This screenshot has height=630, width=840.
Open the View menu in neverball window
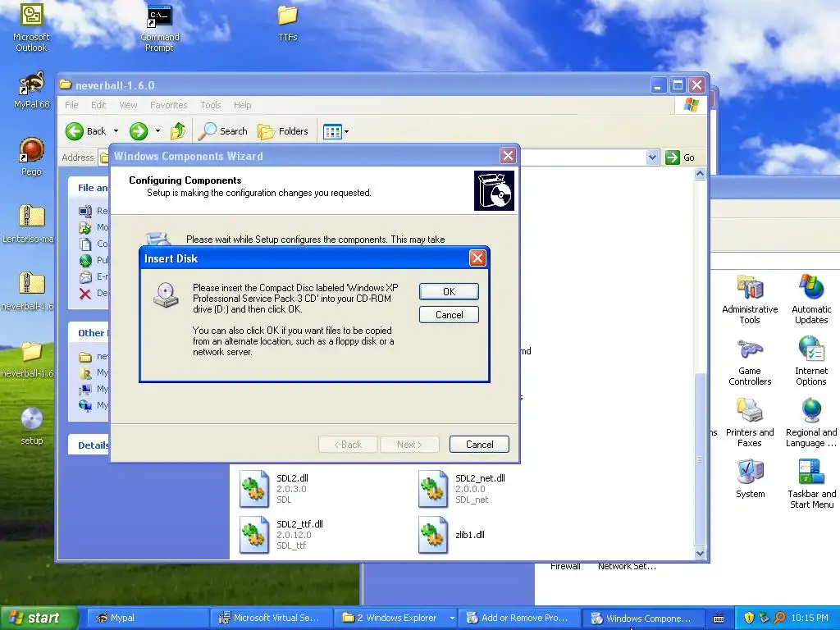[128, 105]
